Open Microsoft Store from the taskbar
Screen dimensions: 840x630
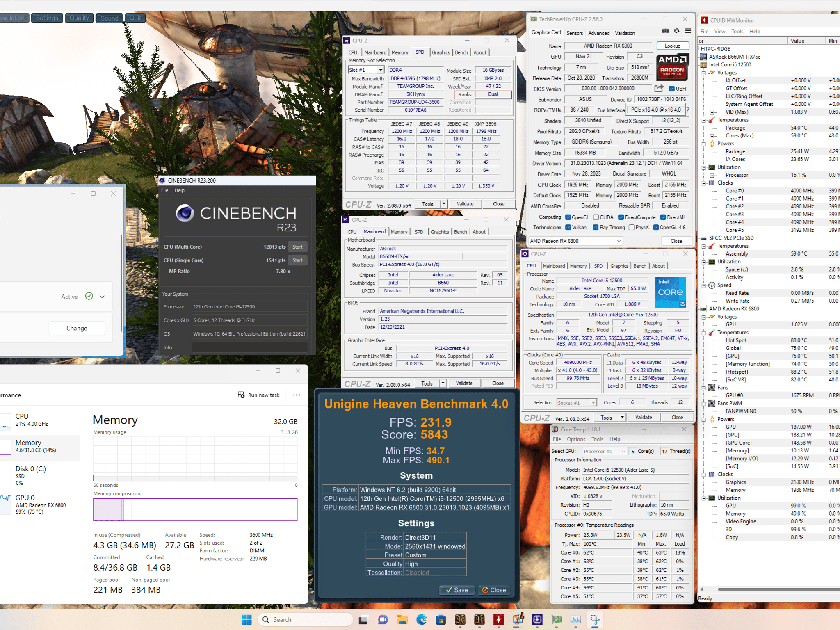point(441,619)
